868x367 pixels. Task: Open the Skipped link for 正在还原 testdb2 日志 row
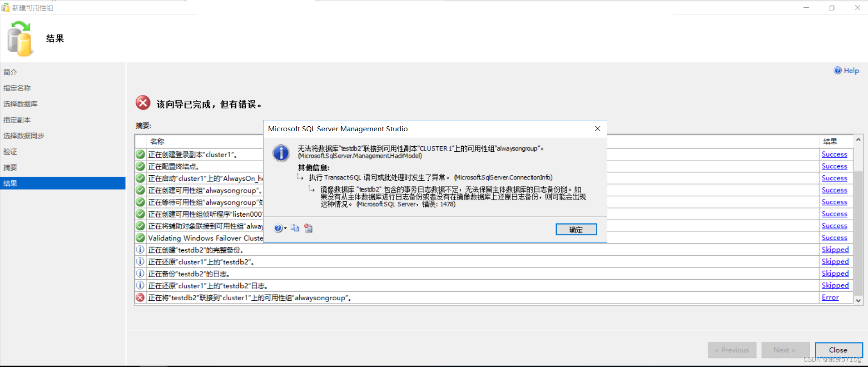[835, 285]
